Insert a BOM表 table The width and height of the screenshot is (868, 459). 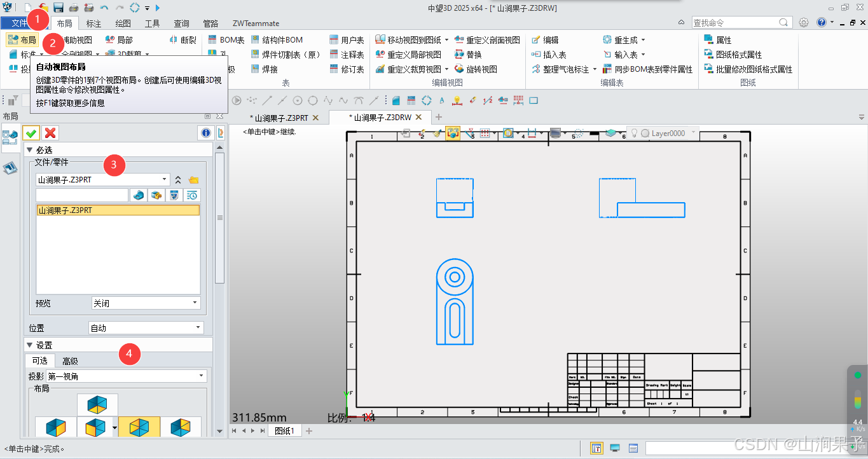point(226,39)
